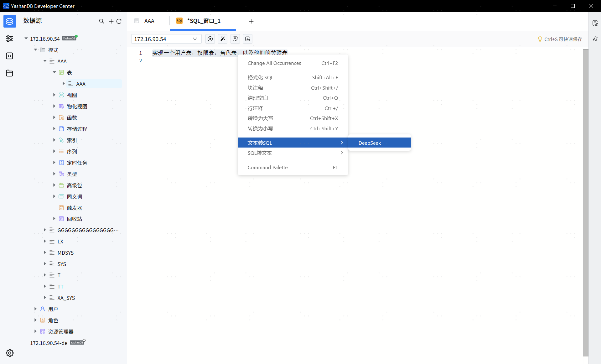601x364 pixels.
Task: Expand the 视图 tree node
Action: click(54, 95)
